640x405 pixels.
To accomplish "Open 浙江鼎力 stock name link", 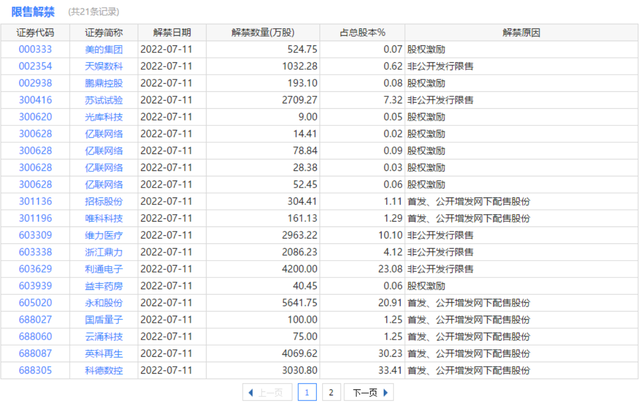I will (x=104, y=252).
